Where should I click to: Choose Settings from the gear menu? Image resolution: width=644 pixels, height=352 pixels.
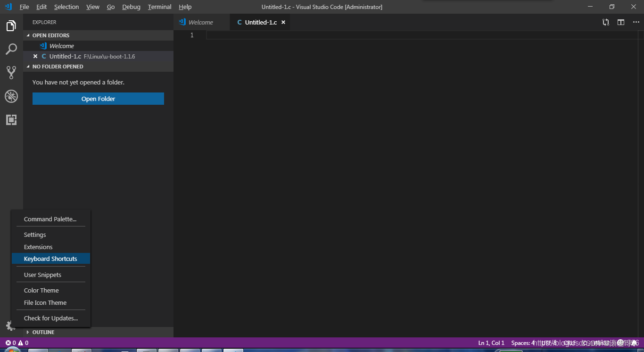[51, 235]
